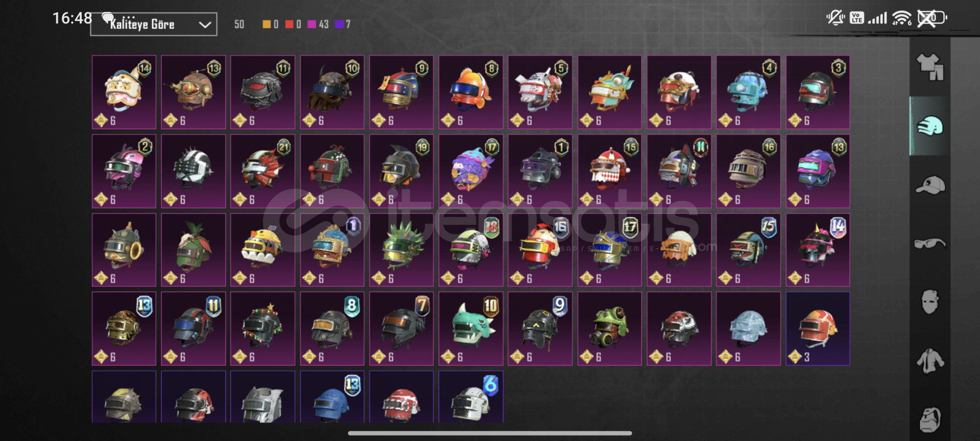Filter by pink quality count 43

coord(318,24)
